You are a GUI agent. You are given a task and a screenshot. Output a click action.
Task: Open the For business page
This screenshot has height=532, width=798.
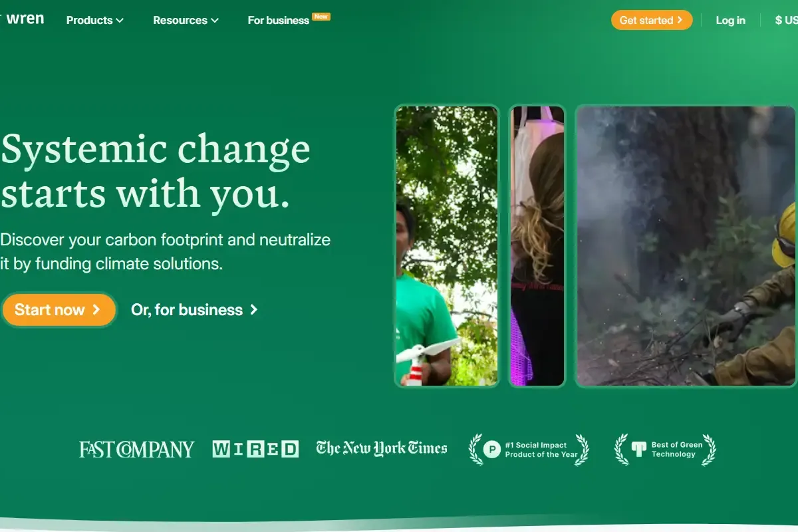[278, 21]
